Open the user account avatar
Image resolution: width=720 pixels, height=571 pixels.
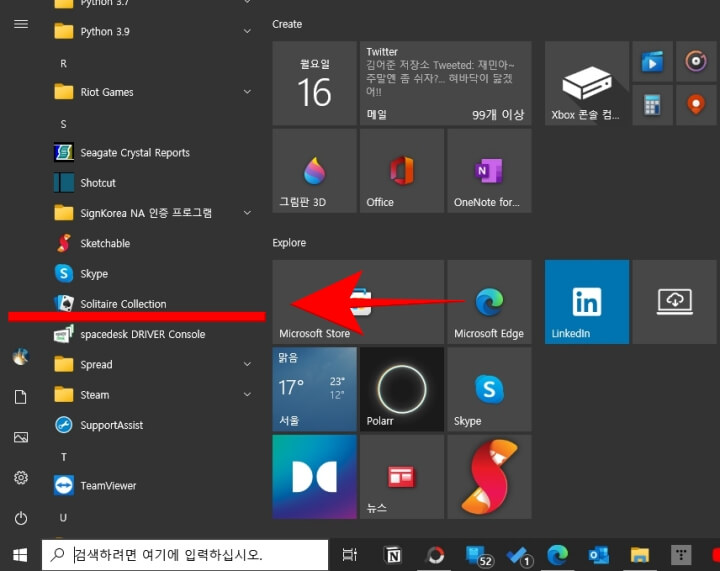[21, 357]
